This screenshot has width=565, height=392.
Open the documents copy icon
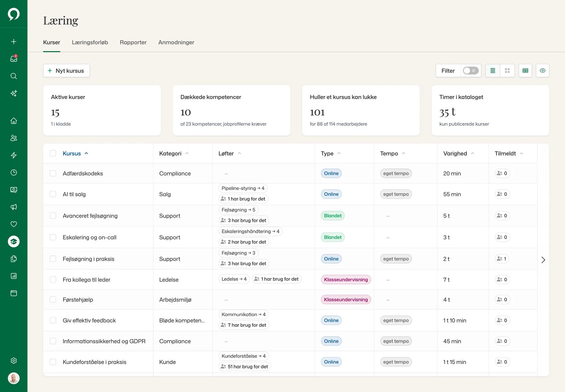[x=14, y=259]
